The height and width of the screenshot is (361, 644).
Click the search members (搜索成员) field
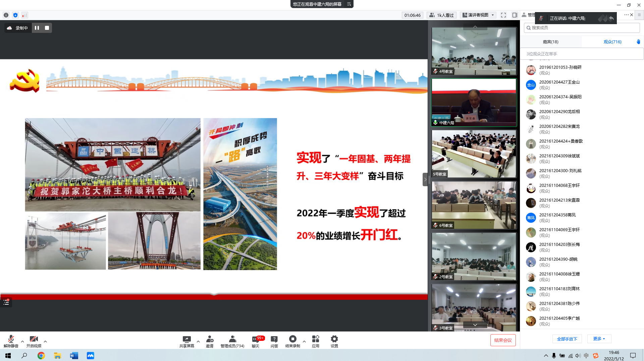[x=582, y=28]
